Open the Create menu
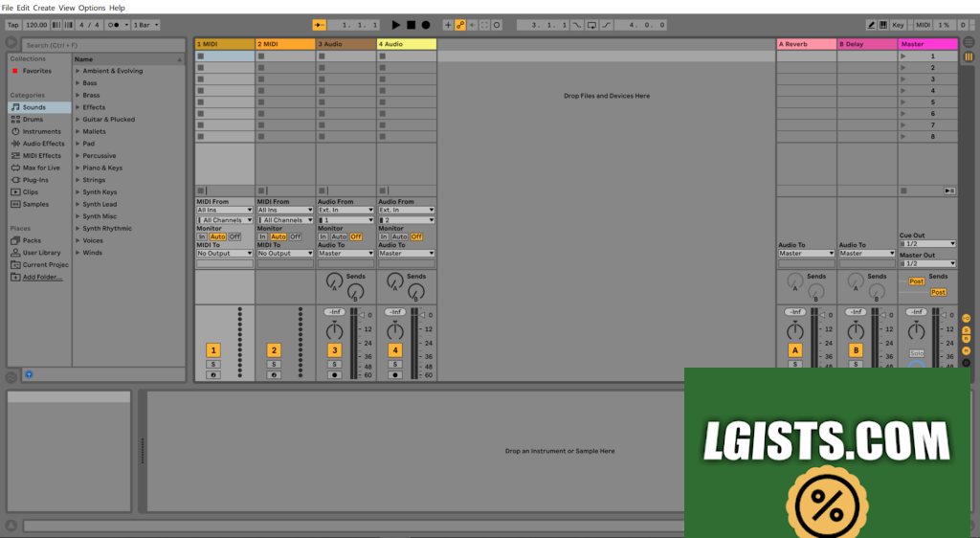This screenshot has width=980, height=538. click(44, 8)
